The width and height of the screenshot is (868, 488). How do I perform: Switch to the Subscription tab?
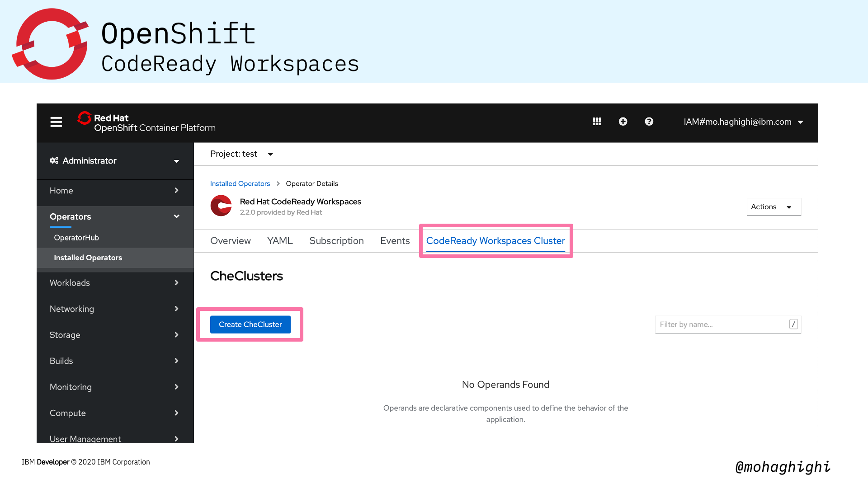[x=336, y=241]
